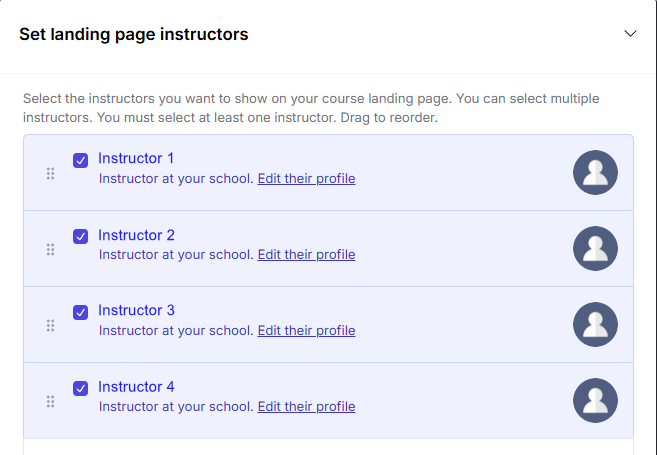This screenshot has height=455, width=657.
Task: Click the drag handle for Instructor 2
Action: point(50,249)
